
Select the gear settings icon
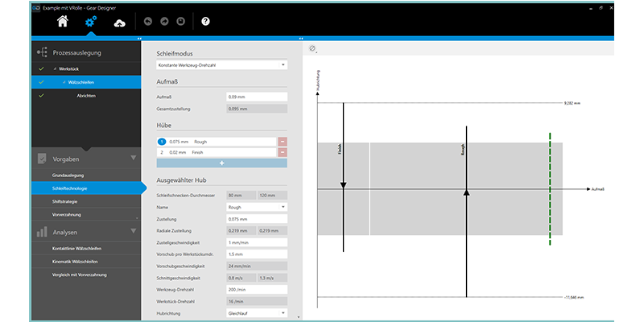point(91,22)
